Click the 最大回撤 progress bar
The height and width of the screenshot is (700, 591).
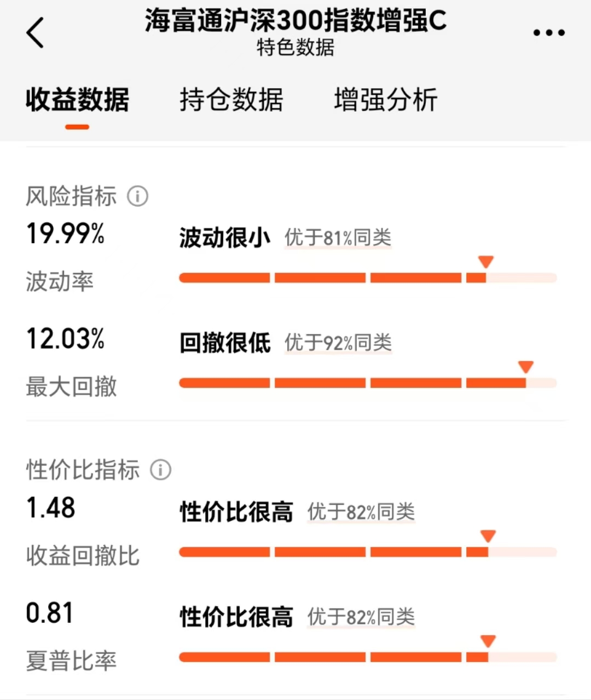[x=368, y=383]
